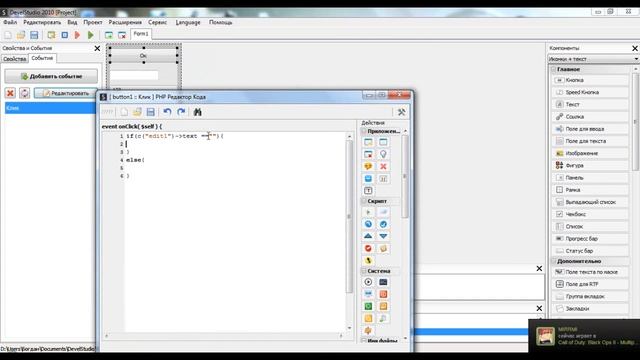Image resolution: width=640 pixels, height=360 pixels.
Task: Open file icon in PHP code editor toolbar
Action: coord(137,112)
